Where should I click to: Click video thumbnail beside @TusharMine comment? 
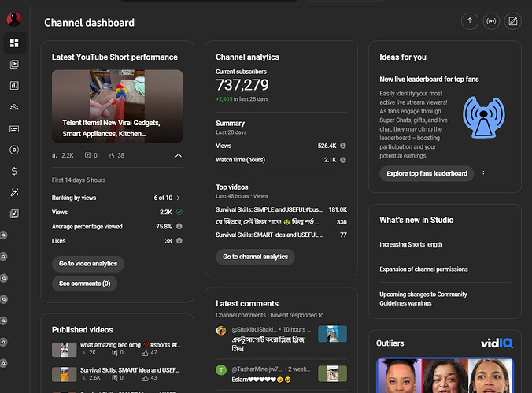tap(332, 373)
